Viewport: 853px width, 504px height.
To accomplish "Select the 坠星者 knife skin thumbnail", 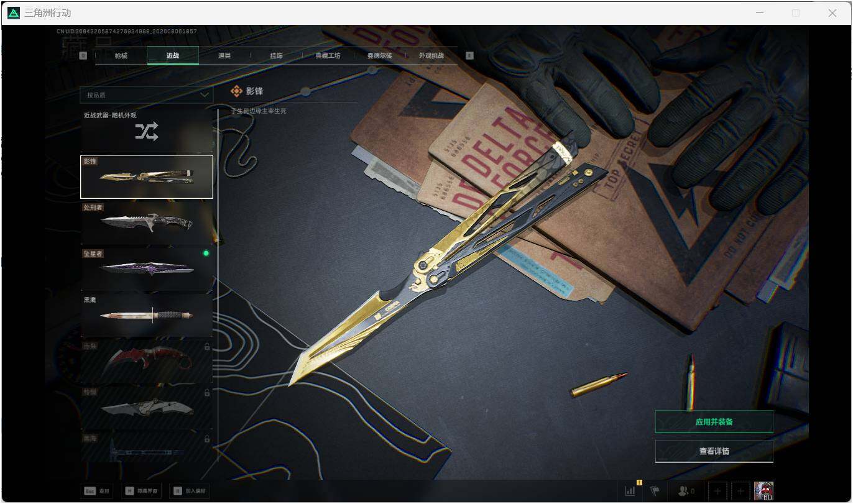I will 147,269.
